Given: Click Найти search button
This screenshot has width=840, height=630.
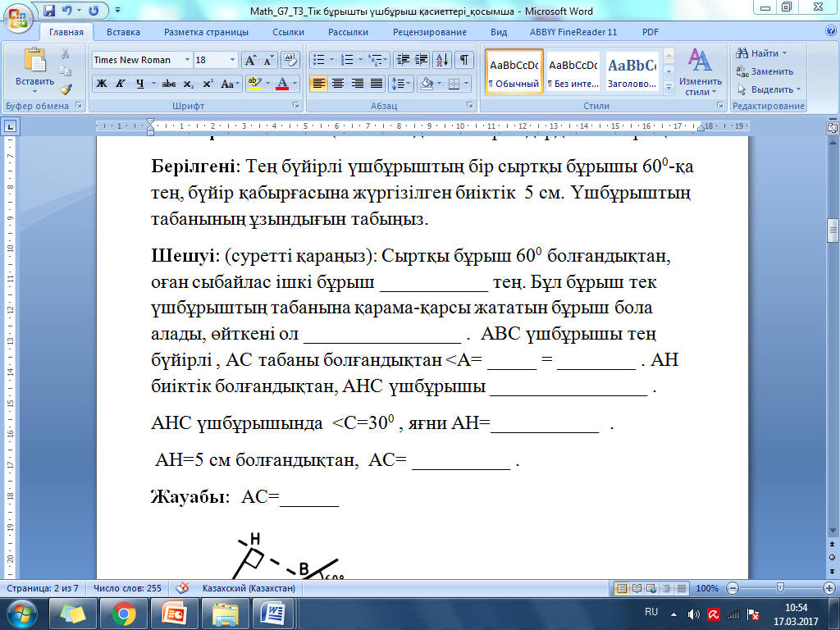Looking at the screenshot, I should [x=760, y=53].
